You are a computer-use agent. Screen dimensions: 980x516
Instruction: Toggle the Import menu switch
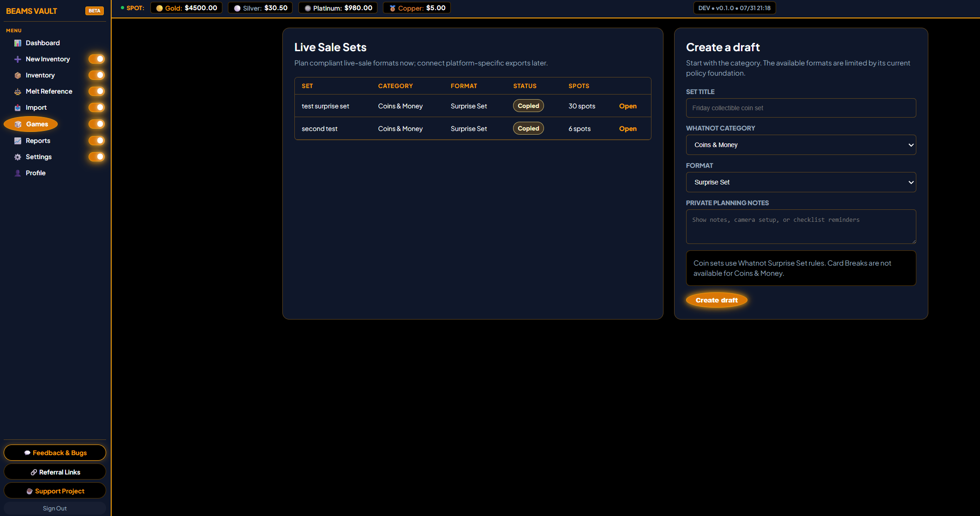tap(97, 107)
